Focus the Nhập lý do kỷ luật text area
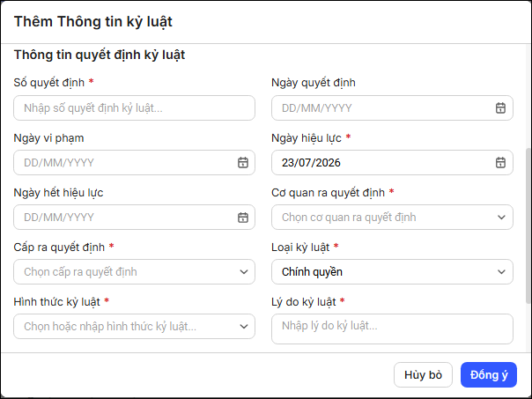This screenshot has width=532, height=399. point(392,329)
